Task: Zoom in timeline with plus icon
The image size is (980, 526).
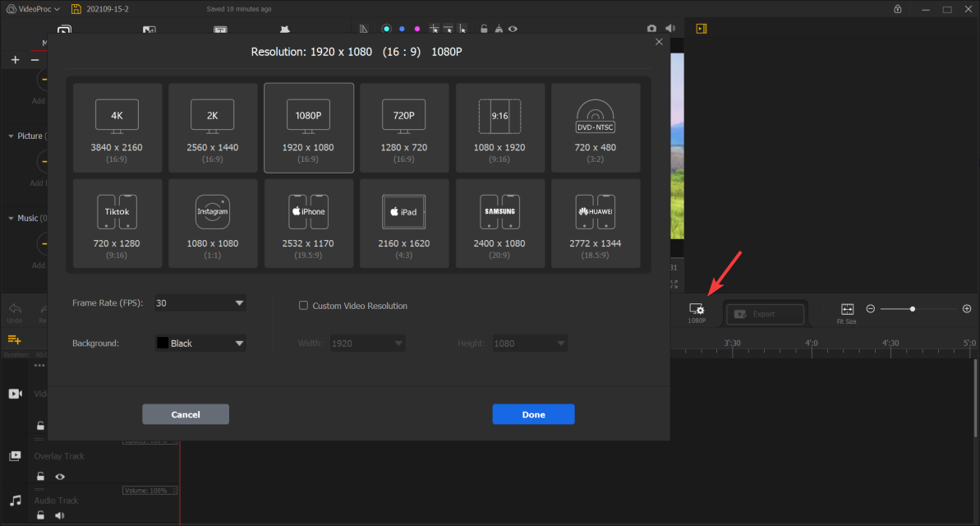Action: click(967, 309)
